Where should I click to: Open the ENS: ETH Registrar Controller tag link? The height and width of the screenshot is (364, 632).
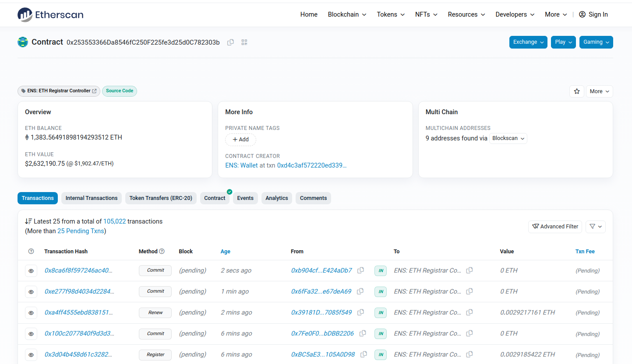pyautogui.click(x=59, y=91)
